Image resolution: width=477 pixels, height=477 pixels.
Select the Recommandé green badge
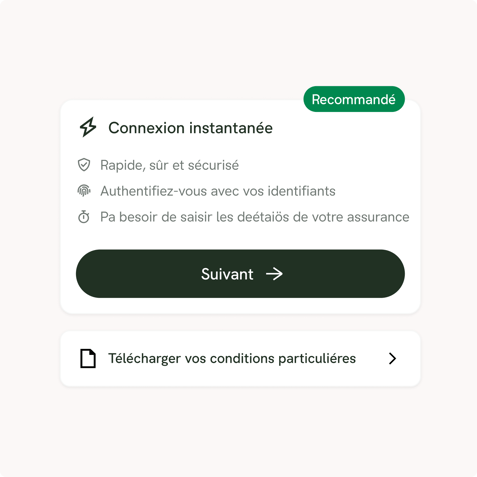pyautogui.click(x=354, y=99)
